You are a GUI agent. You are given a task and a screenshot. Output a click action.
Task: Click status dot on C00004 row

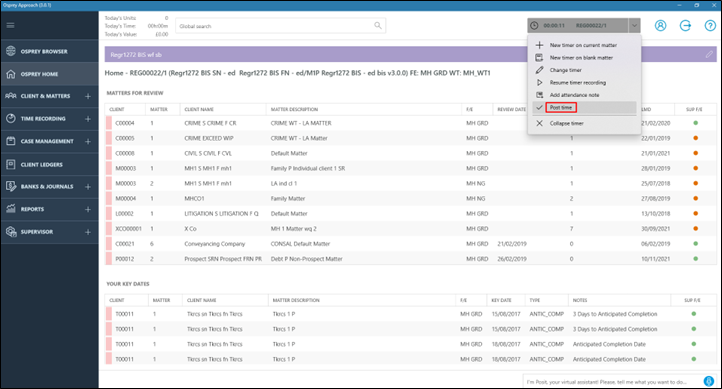(x=695, y=123)
